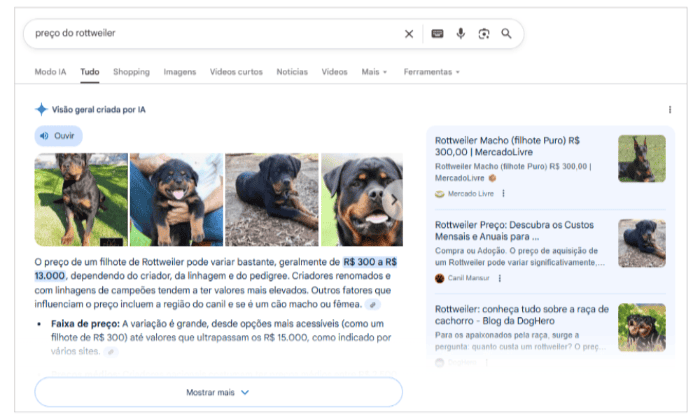Image resolution: width=700 pixels, height=420 pixels.
Task: Open three-dot menu next to Canil Mansur
Action: (x=500, y=278)
